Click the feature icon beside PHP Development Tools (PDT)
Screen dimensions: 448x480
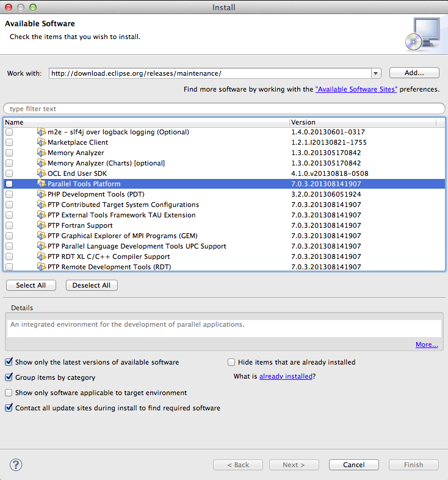coord(42,194)
